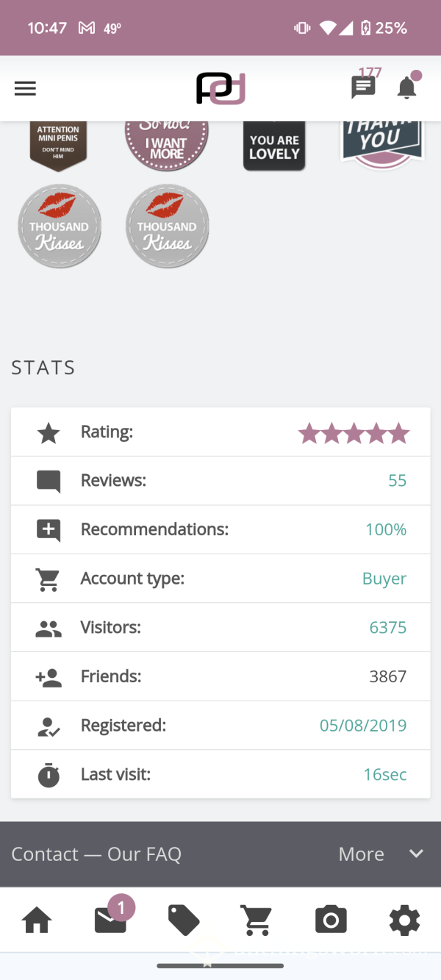The height and width of the screenshot is (980, 441).
Task: Open the notifications bell
Action: [x=406, y=87]
